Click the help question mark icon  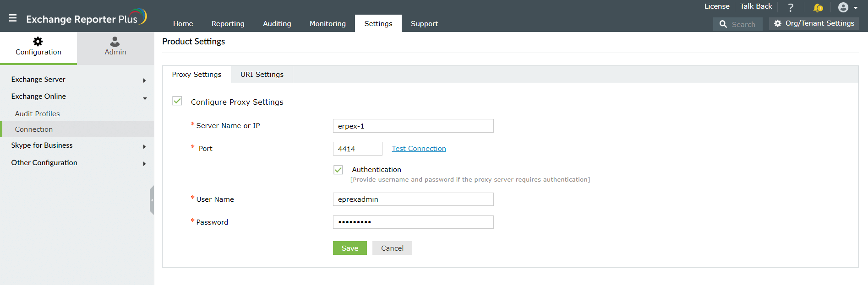(x=791, y=7)
